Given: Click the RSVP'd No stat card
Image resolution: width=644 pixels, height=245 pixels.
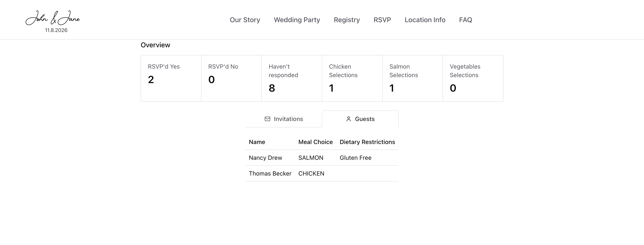Looking at the screenshot, I should coord(231,78).
